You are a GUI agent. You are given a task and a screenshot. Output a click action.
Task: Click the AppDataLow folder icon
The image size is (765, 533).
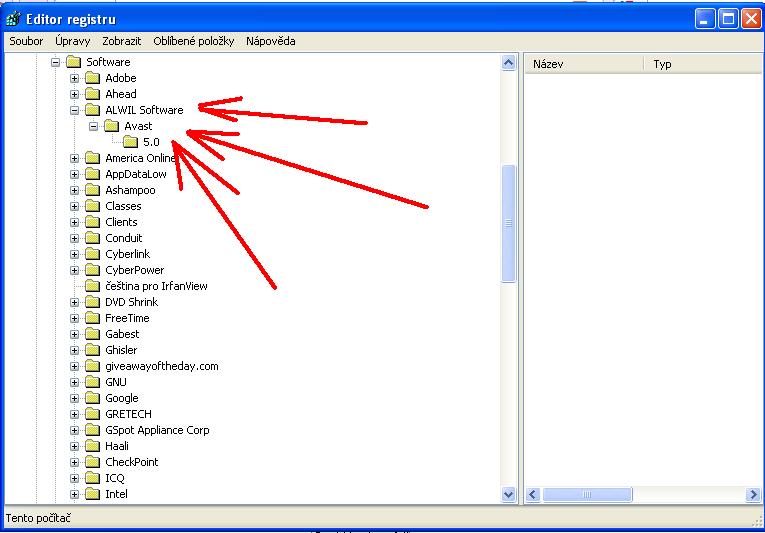[x=92, y=174]
